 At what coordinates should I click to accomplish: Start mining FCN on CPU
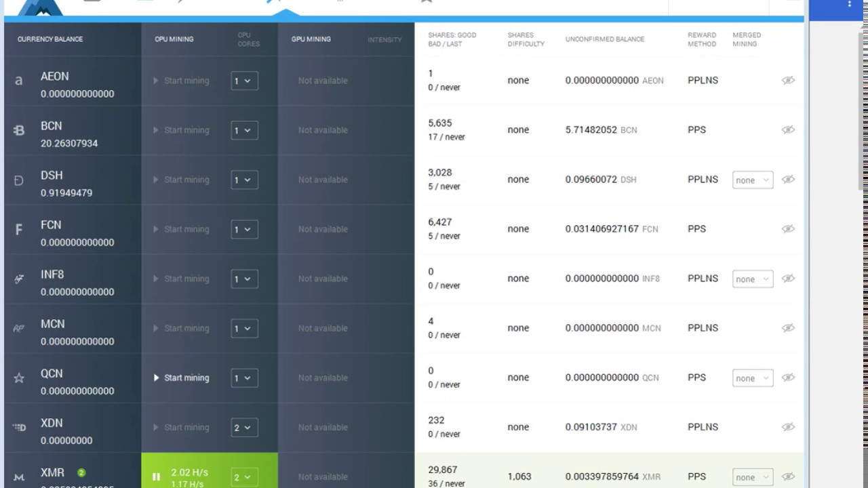[x=181, y=229]
